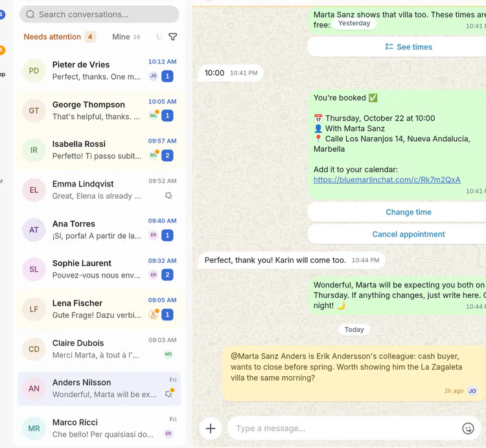Image resolution: width=486 pixels, height=448 pixels.
Task: Click JO assignee badge on Pieter de Vries
Action: point(154,76)
